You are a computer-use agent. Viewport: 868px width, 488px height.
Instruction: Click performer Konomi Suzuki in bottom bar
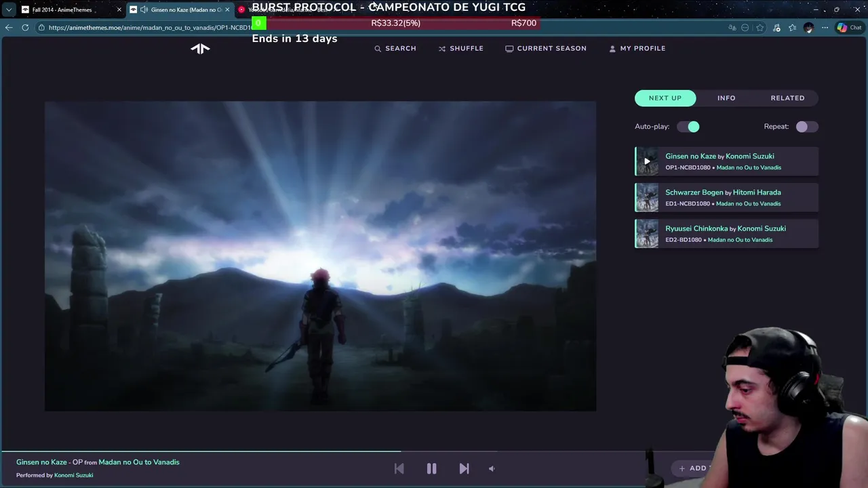(73, 475)
